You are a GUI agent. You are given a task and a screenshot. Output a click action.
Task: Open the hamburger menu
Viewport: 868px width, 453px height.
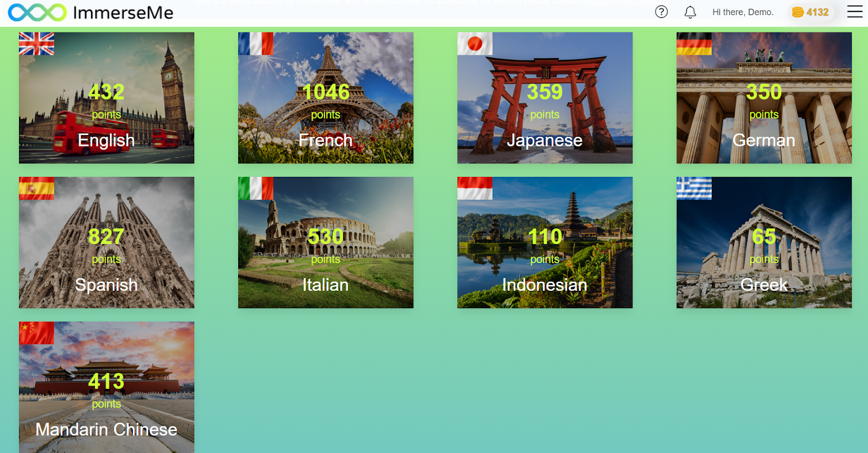click(855, 12)
